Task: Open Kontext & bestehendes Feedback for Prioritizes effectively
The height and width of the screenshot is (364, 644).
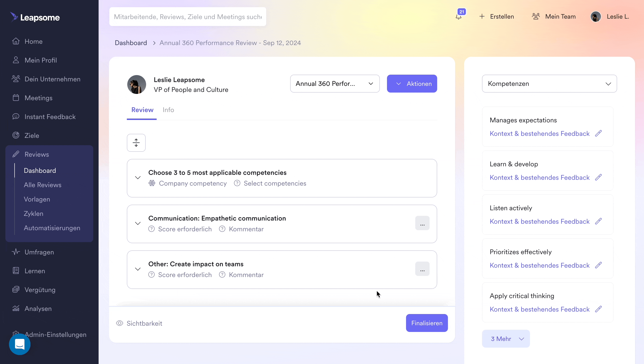Action: point(540,265)
